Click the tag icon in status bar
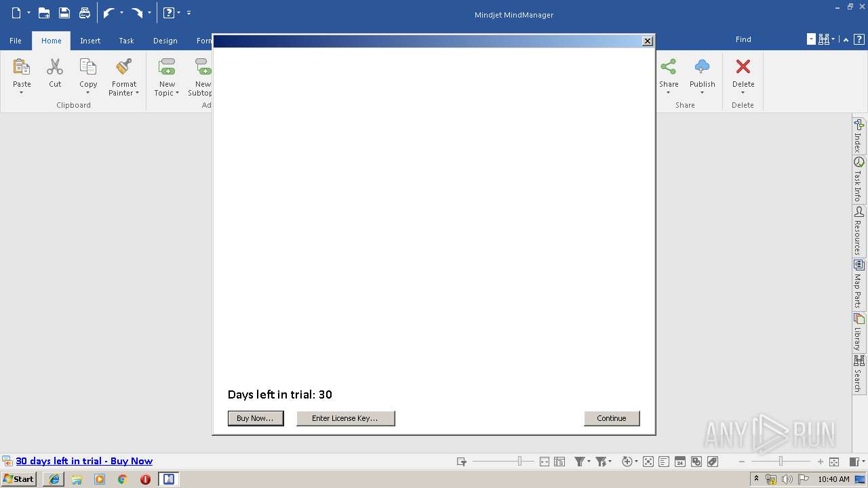868x488 pixels. click(713, 462)
